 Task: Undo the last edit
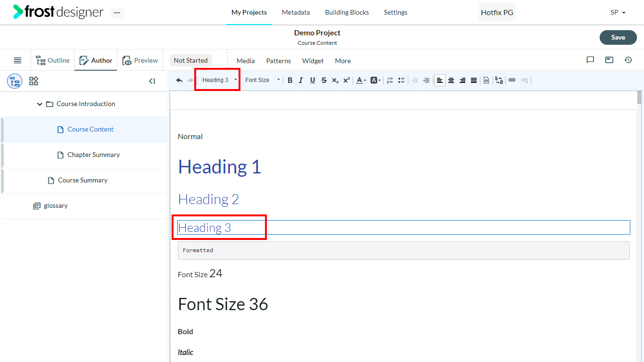(179, 80)
